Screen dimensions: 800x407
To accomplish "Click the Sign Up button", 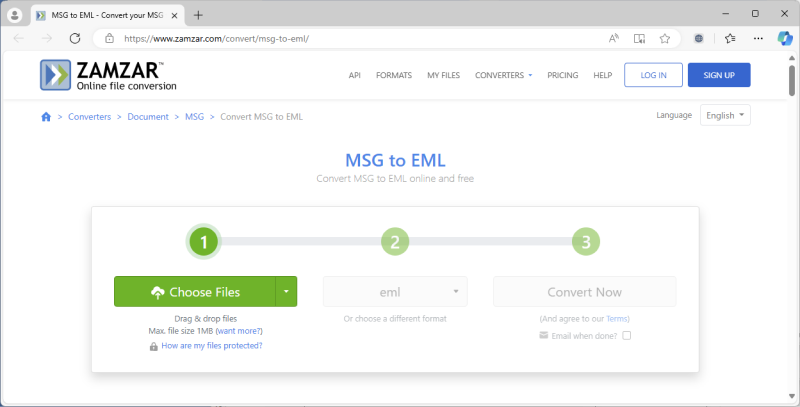I will (719, 75).
